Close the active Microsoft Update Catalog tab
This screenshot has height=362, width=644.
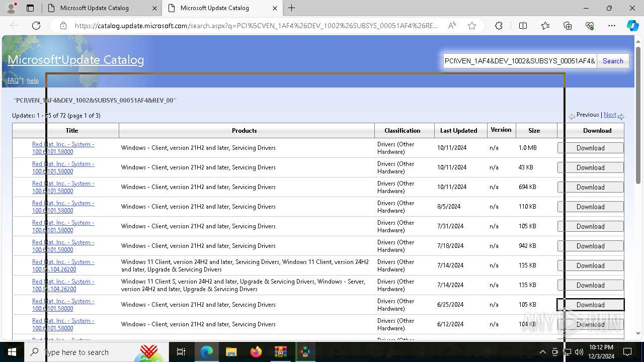point(275,8)
